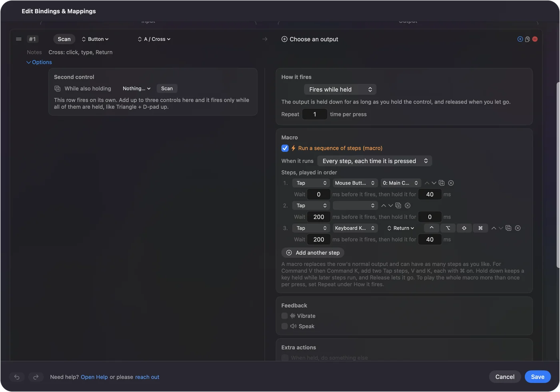
Task: Duplicate macro step 2
Action: tap(398, 205)
